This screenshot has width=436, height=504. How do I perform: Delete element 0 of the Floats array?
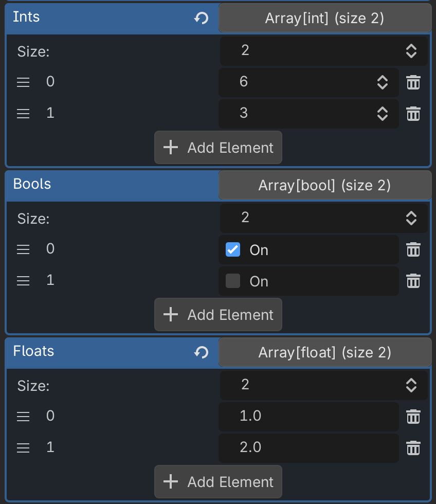click(x=413, y=417)
